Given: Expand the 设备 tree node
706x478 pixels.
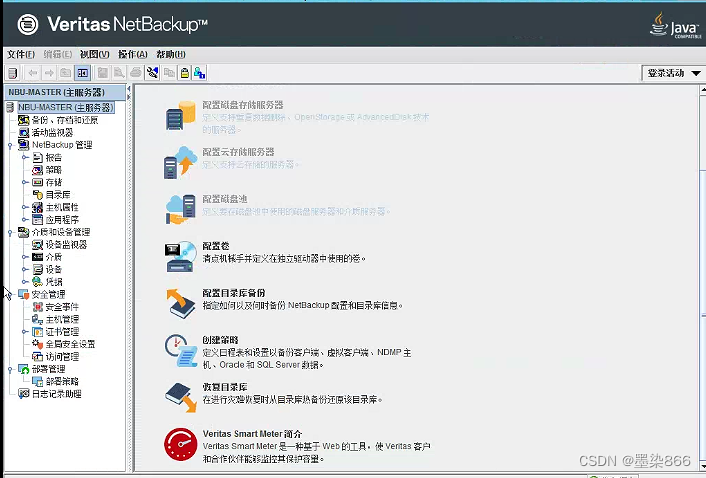Looking at the screenshot, I should (24, 270).
